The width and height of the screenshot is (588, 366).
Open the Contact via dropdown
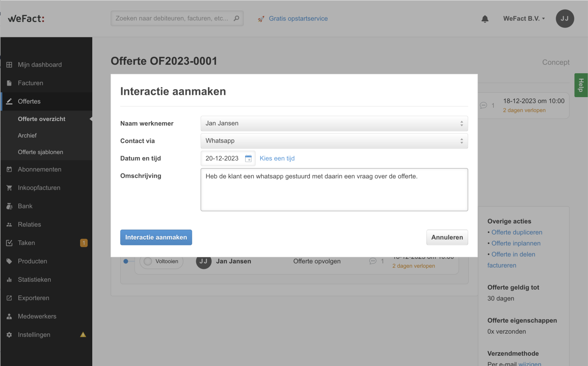click(334, 141)
